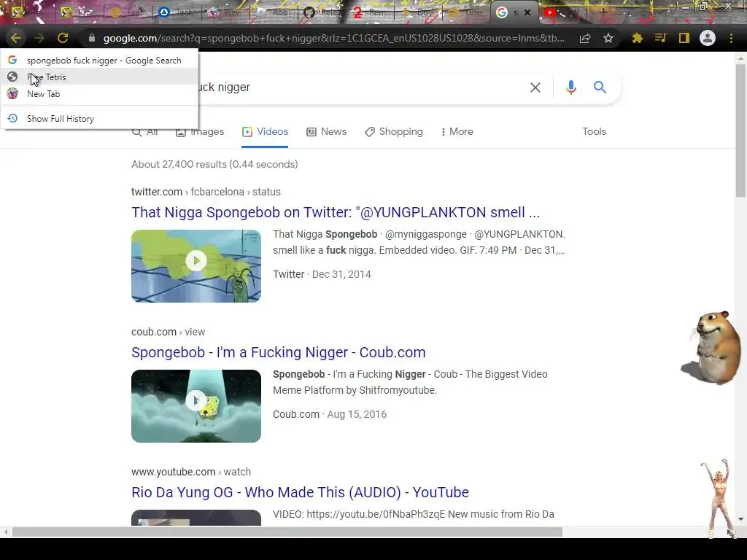
Task: Select the Free Tetris history entry
Action: 99,77
